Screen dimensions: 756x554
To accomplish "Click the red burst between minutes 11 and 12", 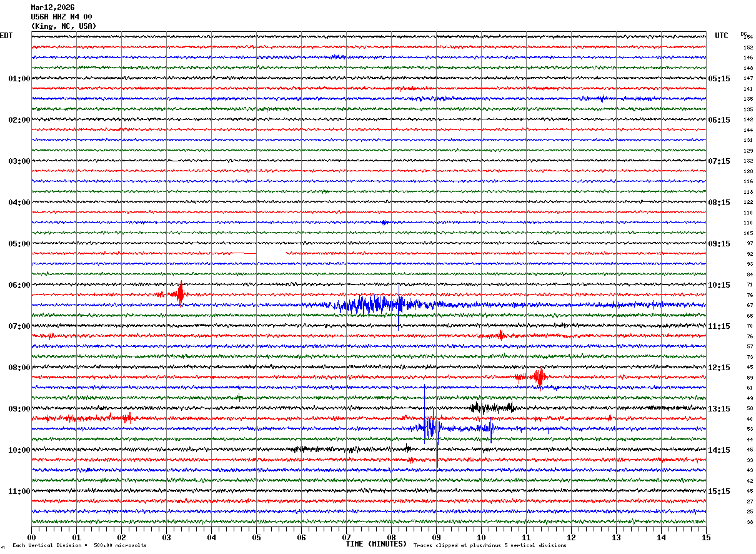I will pos(538,376).
